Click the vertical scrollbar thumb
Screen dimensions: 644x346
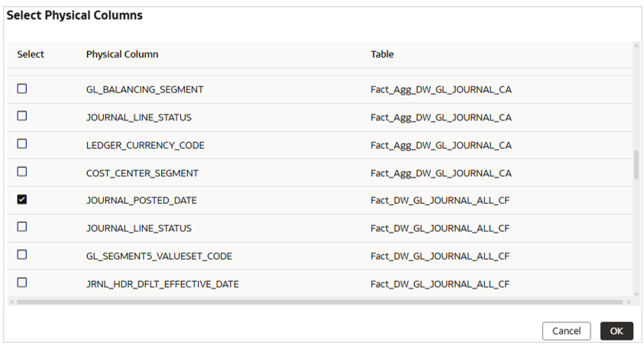click(x=636, y=164)
